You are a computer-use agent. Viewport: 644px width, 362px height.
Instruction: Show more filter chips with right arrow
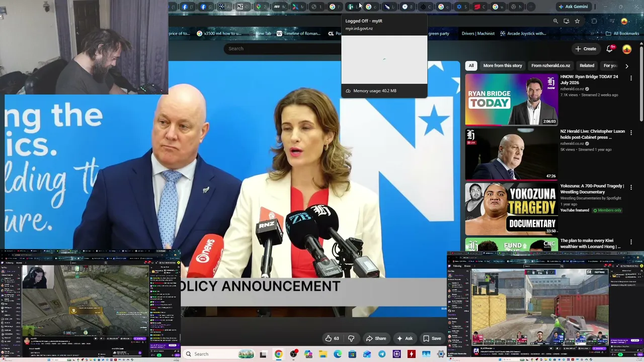[x=626, y=66]
